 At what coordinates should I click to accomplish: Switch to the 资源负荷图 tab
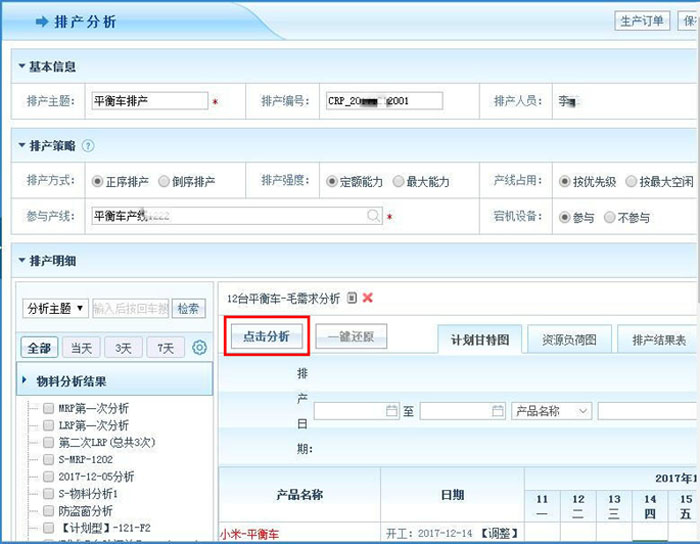pos(562,340)
